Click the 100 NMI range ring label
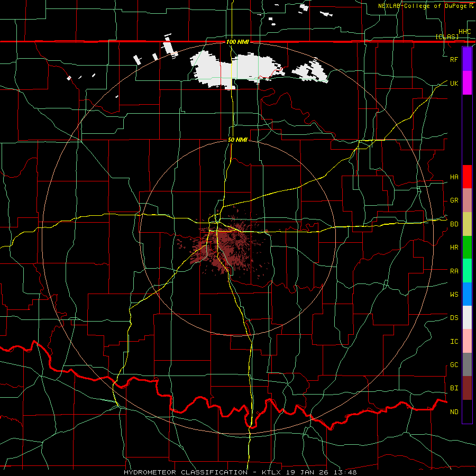The width and height of the screenshot is (476, 476). 237,42
